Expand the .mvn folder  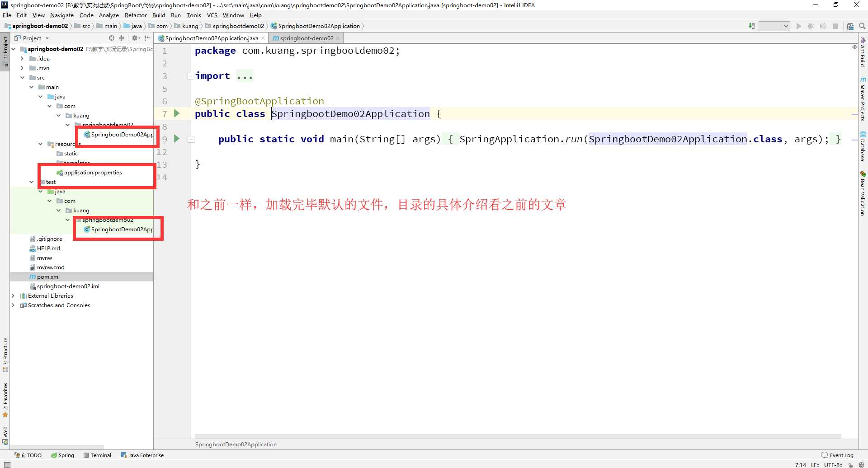pos(22,68)
